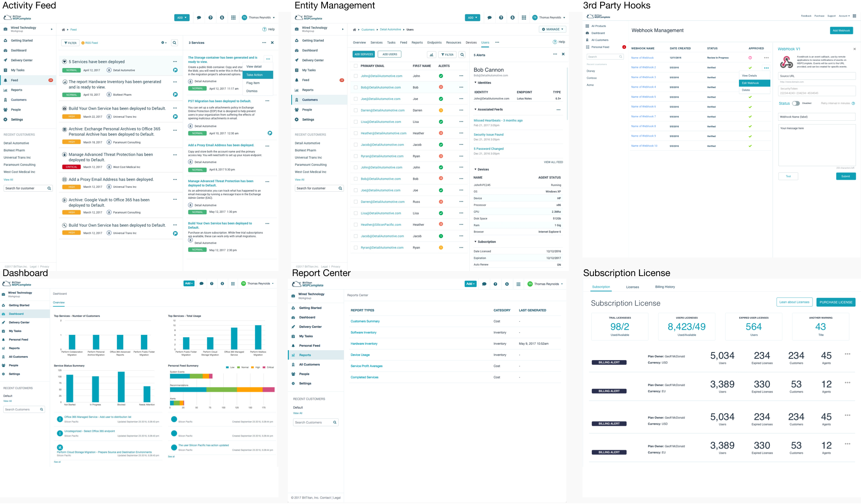
Task: Click the Settings gear icon in Activity Feed sidebar
Action: coord(5,119)
